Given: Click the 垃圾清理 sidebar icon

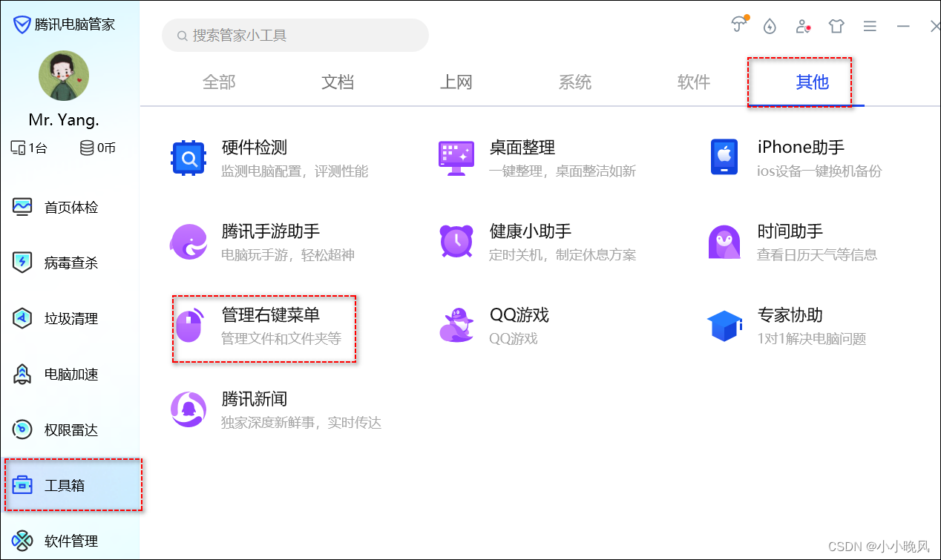Looking at the screenshot, I should 22,318.
